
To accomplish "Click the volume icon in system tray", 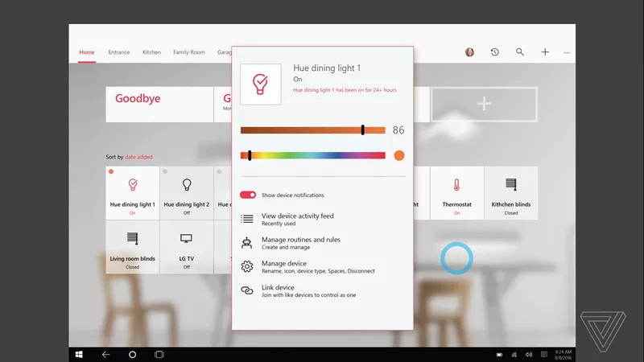I will 529,355.
